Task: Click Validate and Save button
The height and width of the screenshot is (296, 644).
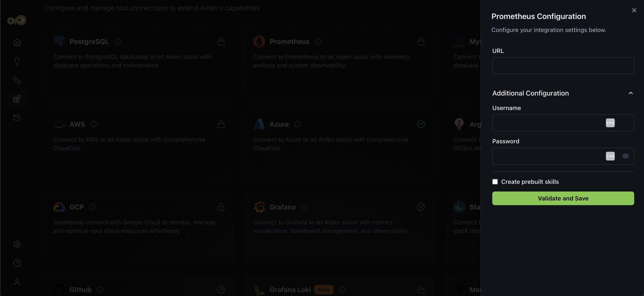Action: point(563,198)
